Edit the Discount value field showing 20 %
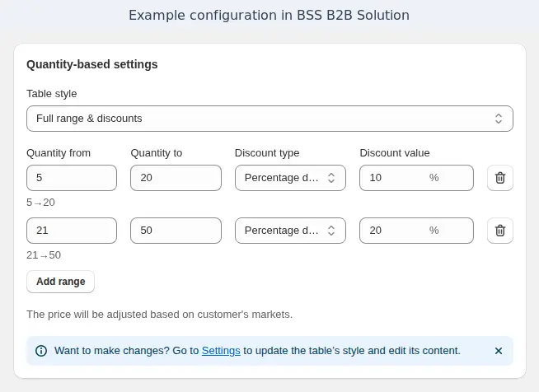Screen dimensions: 539x392 coord(417,231)
